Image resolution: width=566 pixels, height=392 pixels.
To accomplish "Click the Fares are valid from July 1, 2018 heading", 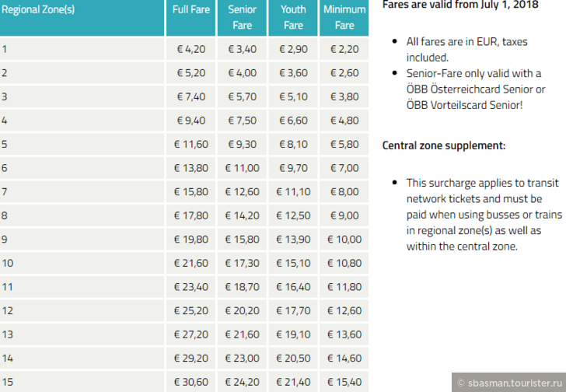I will 460,5.
